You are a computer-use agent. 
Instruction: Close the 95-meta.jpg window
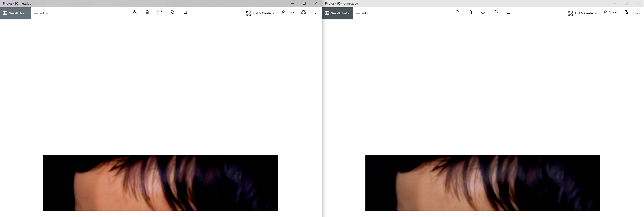(x=316, y=4)
